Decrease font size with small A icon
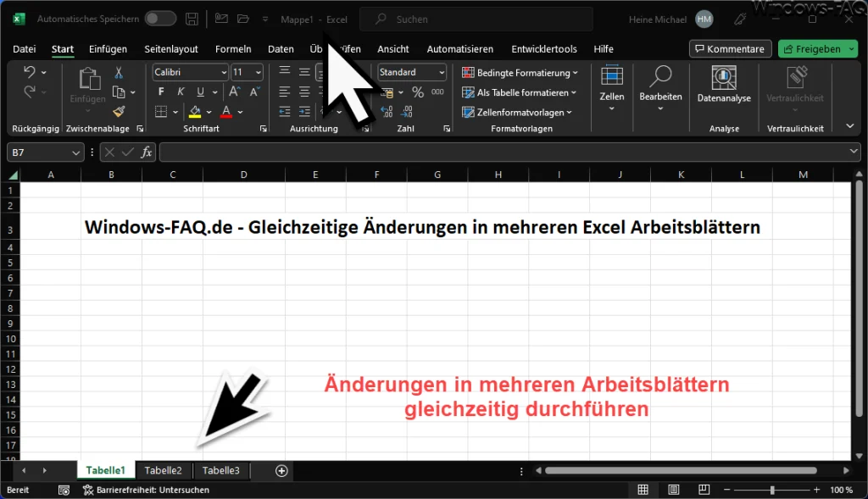The width and height of the screenshot is (868, 499). click(x=254, y=91)
